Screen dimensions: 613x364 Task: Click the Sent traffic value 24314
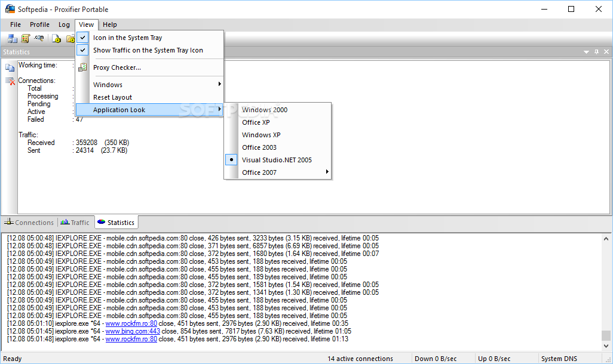[x=85, y=150]
